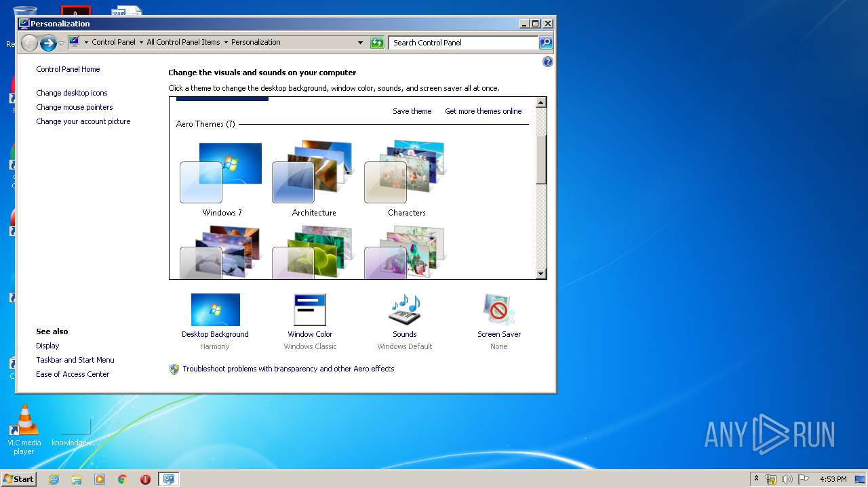The width and height of the screenshot is (868, 488).
Task: Click the Control Panel breadcrumb
Action: (x=114, y=42)
